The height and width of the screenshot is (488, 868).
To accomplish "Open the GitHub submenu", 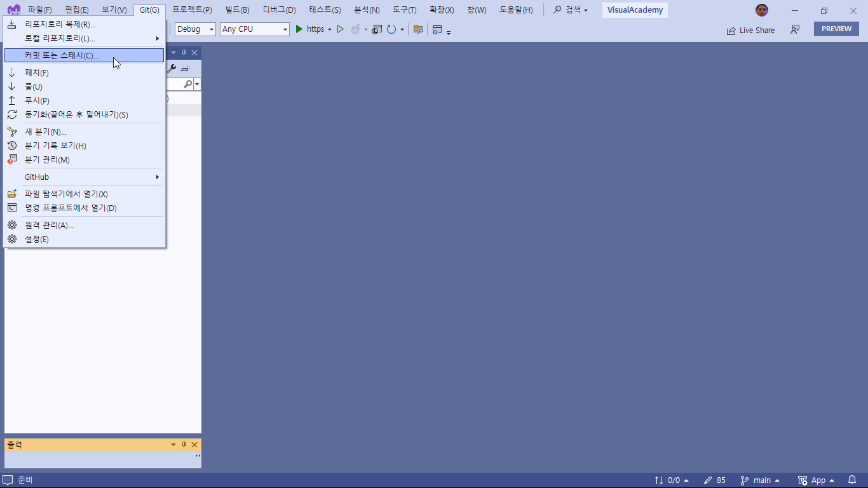I will tap(37, 177).
